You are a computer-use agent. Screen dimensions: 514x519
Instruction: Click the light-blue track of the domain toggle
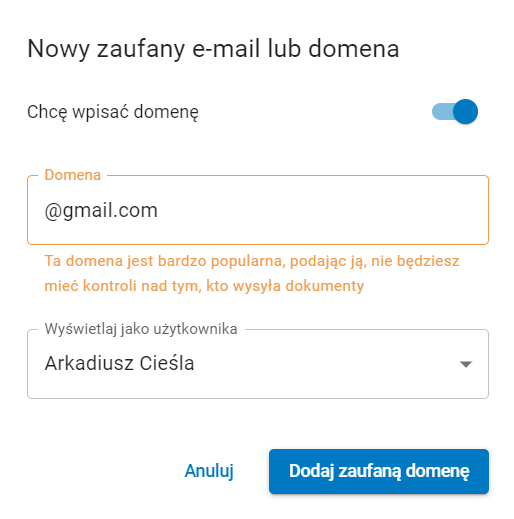442,111
